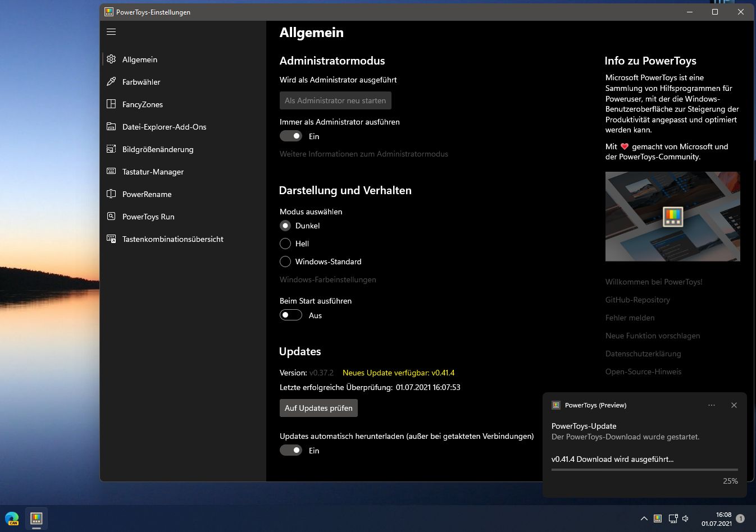The image size is (756, 532).
Task: Open the hamburger navigation menu
Action: tap(111, 32)
